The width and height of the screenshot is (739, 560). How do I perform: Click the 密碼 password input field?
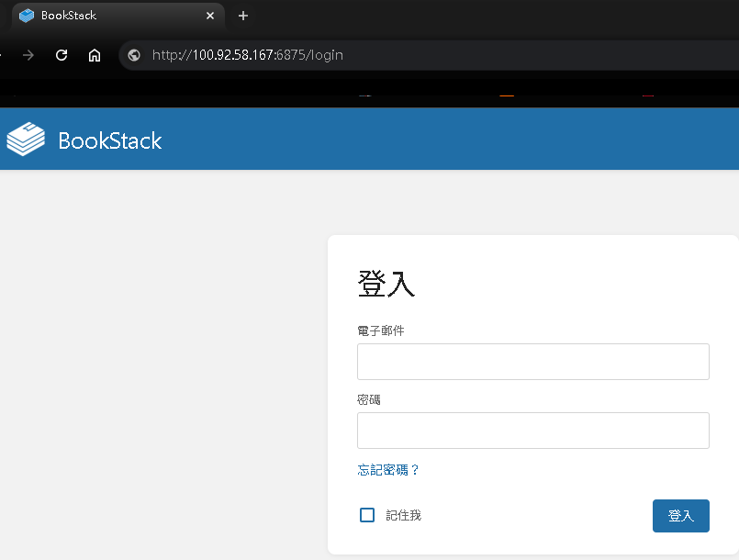pyautogui.click(x=532, y=431)
